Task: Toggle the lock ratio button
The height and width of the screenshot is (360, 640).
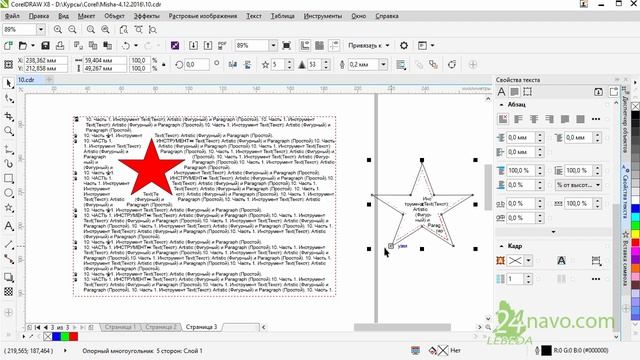Action: coord(164,64)
